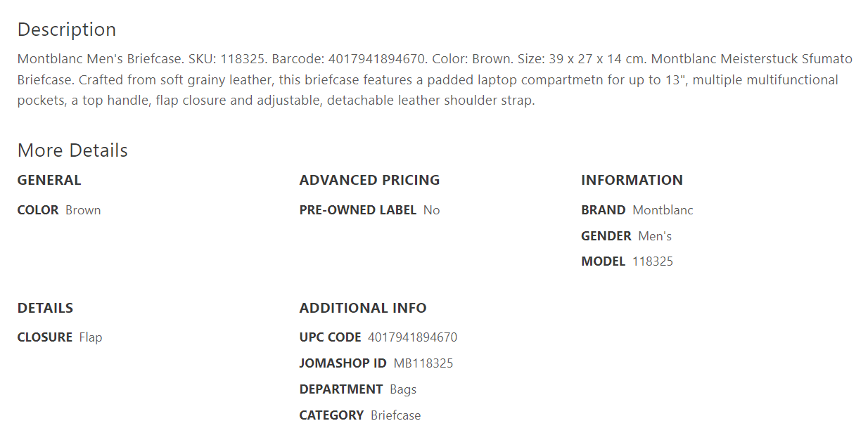Click the GENDER field label
868x447 pixels.
(606, 236)
